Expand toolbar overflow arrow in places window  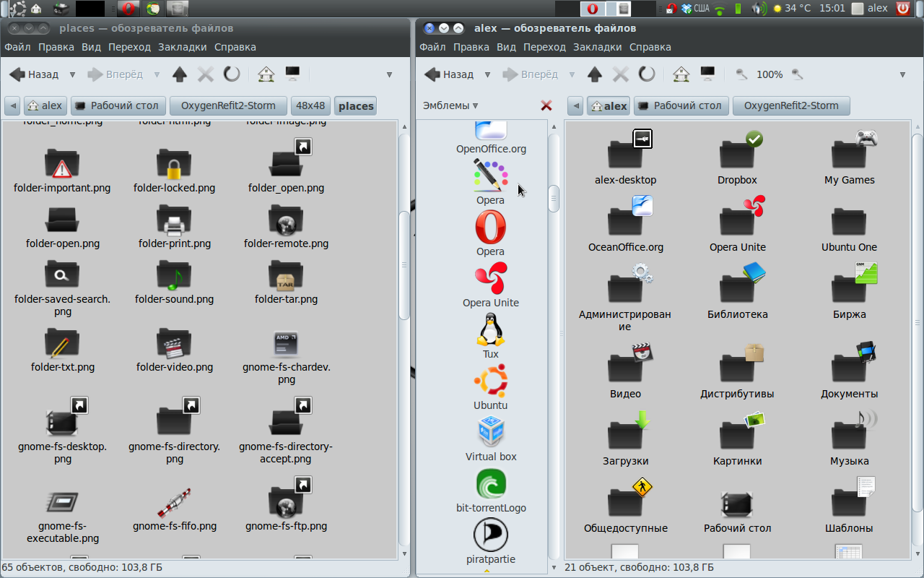(x=389, y=74)
